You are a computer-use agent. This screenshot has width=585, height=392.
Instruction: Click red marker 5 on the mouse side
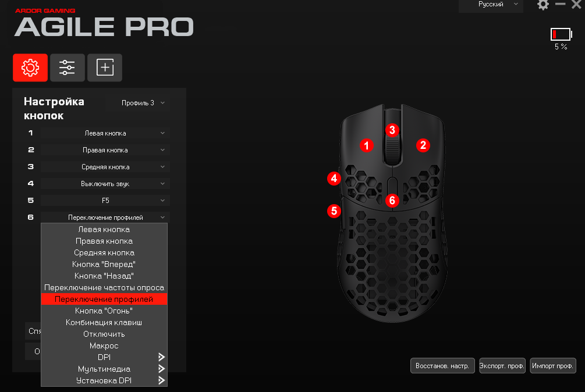coord(334,211)
